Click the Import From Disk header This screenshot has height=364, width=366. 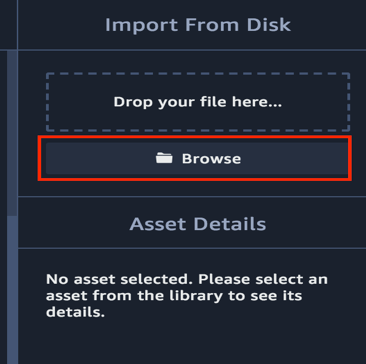198,25
